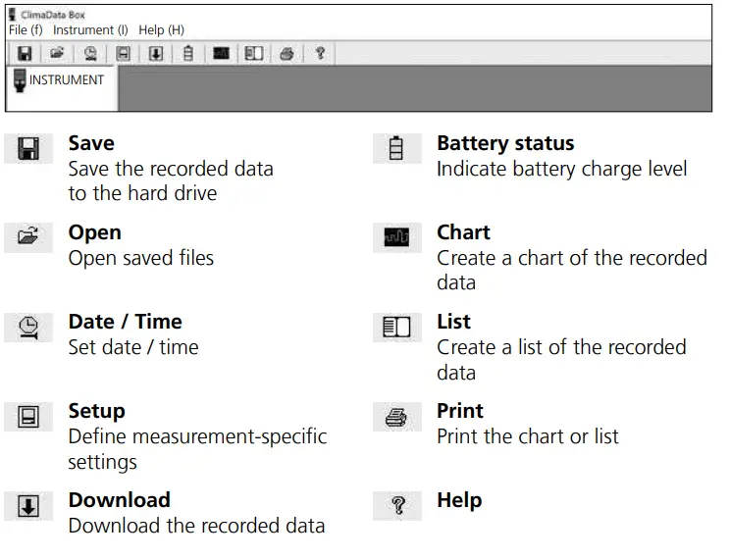This screenshot has width=730, height=560.
Task: Open the Help (H) menu
Action: tap(162, 30)
